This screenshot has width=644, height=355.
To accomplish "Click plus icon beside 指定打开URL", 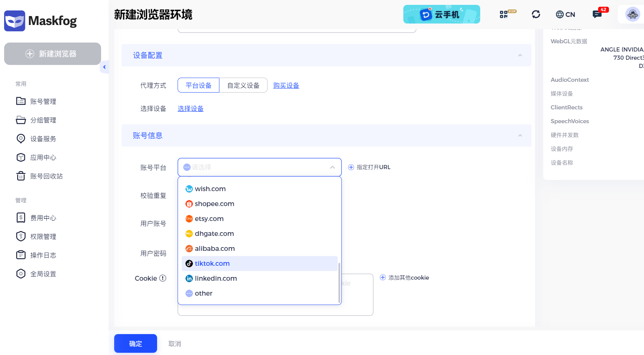I will [x=351, y=167].
